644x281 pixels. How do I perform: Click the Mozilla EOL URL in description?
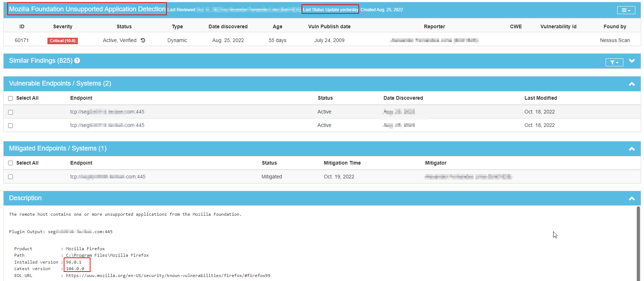point(168,276)
